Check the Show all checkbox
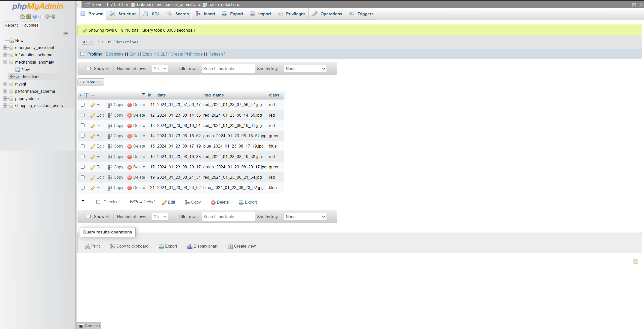This screenshot has width=644, height=329. pos(88,68)
